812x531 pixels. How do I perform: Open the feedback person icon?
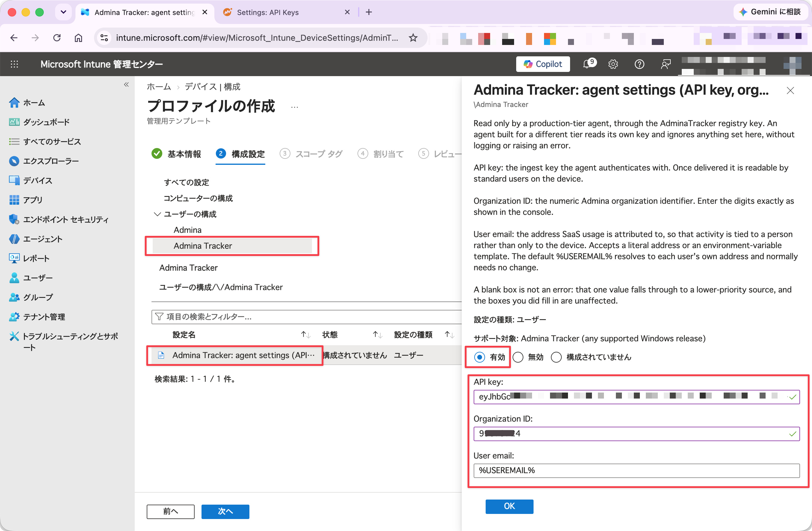pyautogui.click(x=665, y=64)
